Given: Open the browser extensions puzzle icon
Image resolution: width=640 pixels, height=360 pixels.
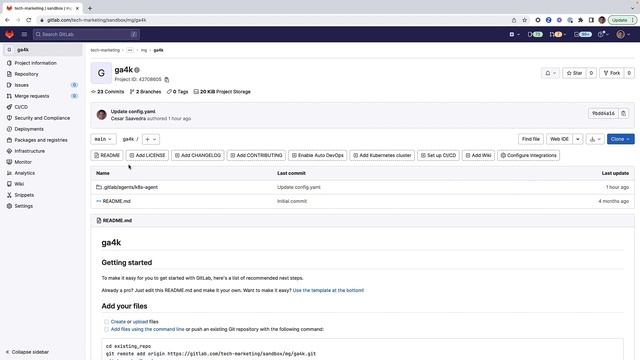Looking at the screenshot, I should coord(580,20).
